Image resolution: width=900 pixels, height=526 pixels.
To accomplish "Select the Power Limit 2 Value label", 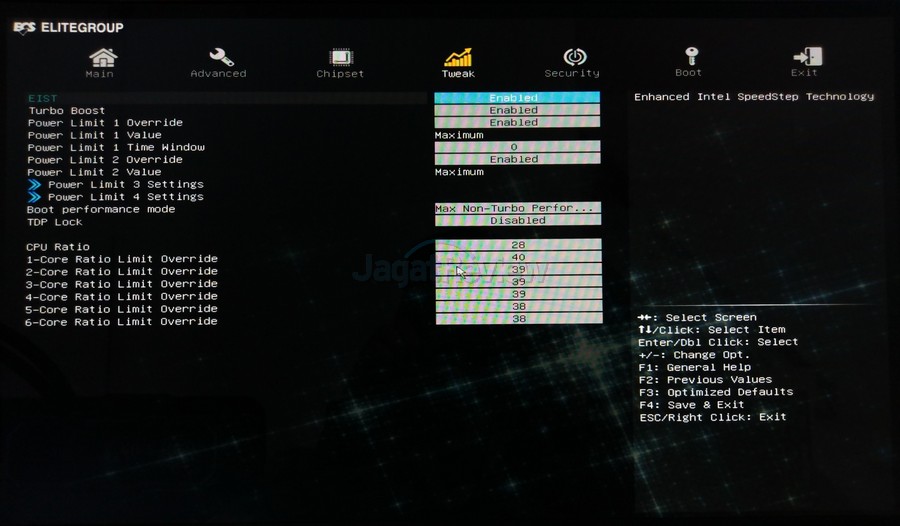I will (95, 172).
